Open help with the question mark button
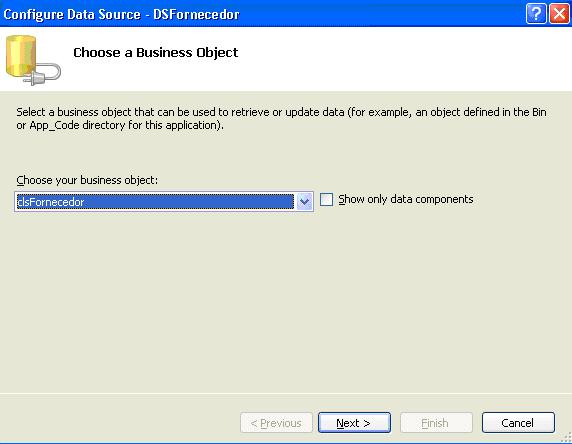This screenshot has height=444, width=572. 536,14
